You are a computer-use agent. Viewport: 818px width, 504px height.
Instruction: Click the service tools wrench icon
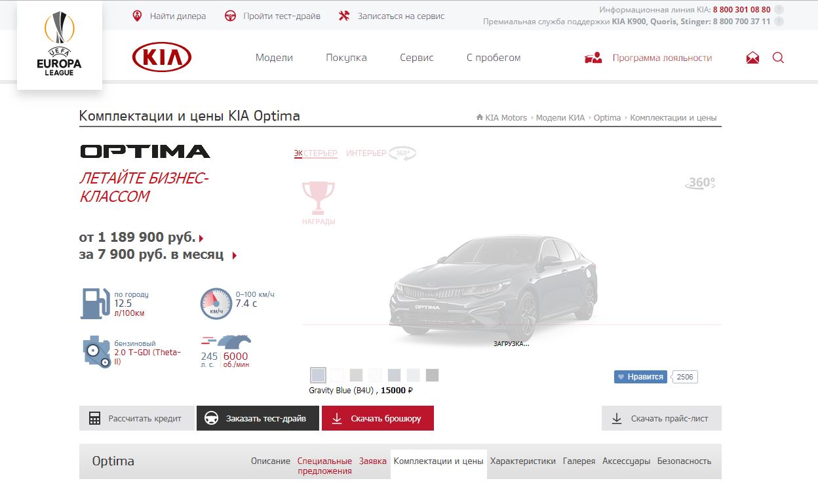(344, 16)
